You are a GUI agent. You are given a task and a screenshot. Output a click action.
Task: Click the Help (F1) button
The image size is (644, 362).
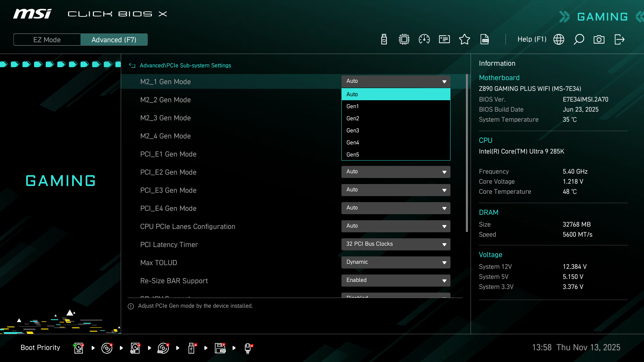532,40
